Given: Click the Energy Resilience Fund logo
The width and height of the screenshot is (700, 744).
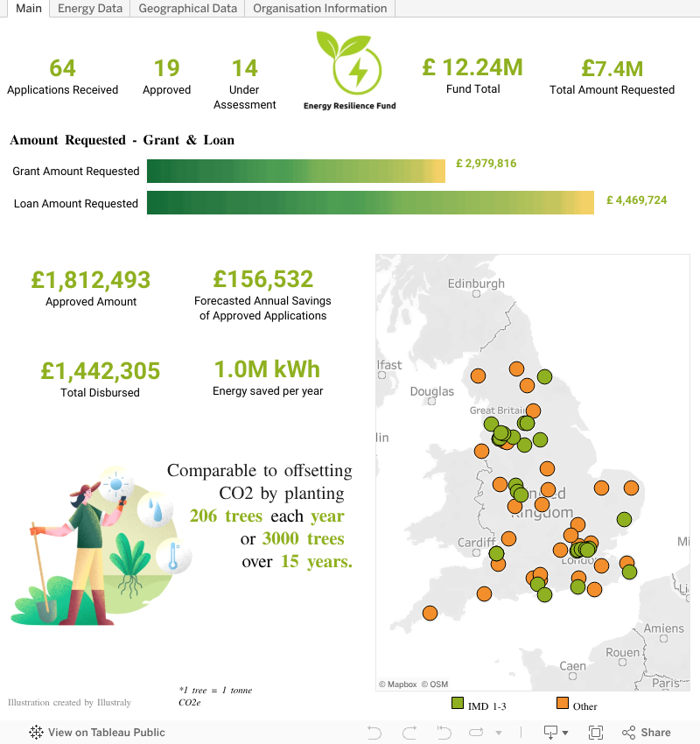Looking at the screenshot, I should tap(350, 71).
